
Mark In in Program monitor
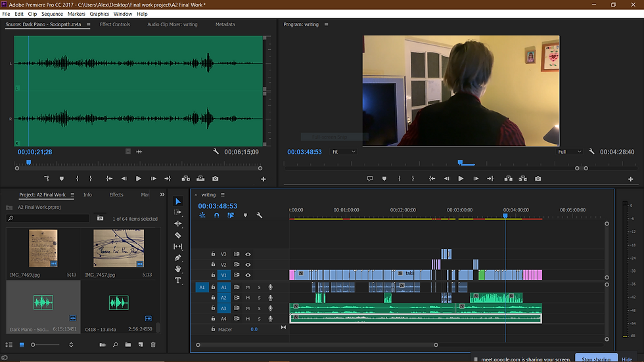[x=400, y=179]
